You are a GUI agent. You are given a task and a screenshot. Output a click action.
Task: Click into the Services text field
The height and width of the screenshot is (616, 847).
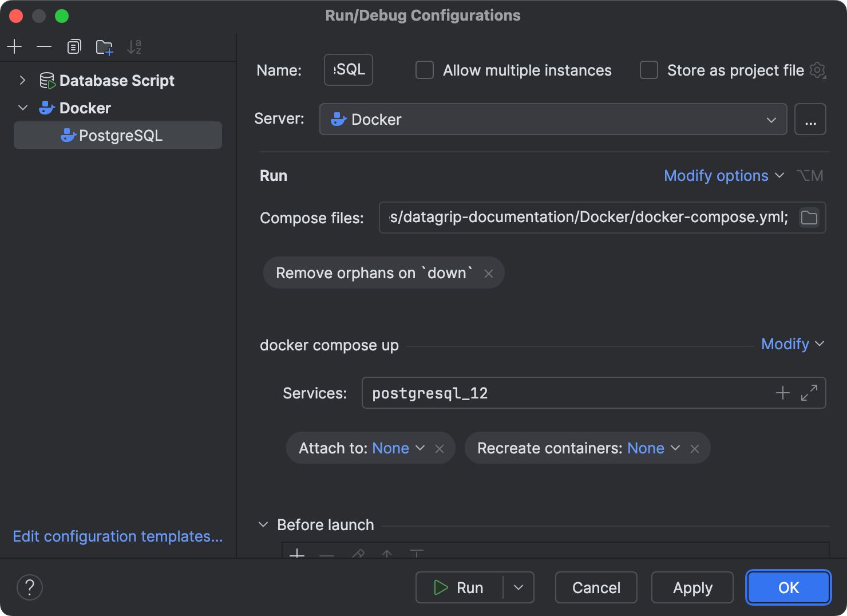(x=567, y=393)
